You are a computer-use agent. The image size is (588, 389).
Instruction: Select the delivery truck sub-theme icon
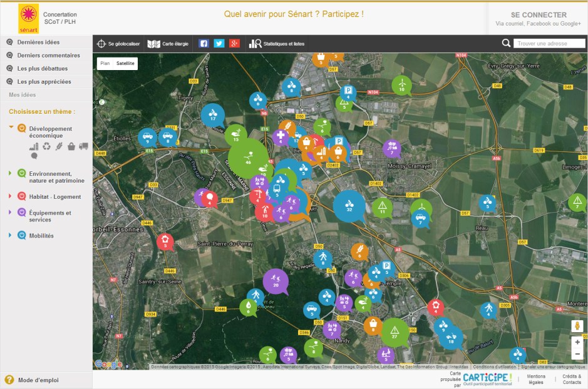coord(83,146)
